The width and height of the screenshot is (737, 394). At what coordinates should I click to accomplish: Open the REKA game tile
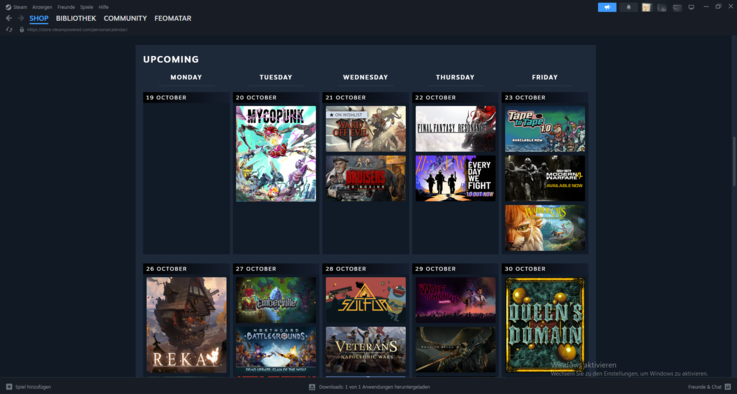click(x=186, y=325)
